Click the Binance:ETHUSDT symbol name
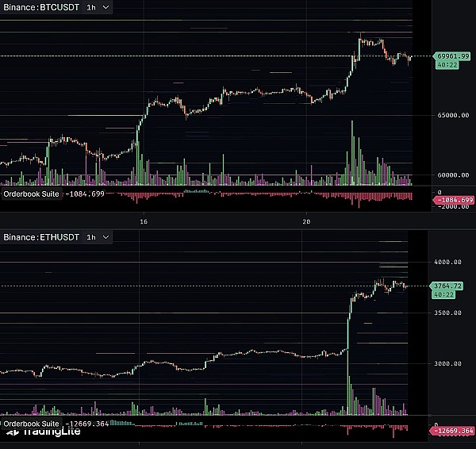Viewport: 476px width, 449px height. tap(40, 237)
